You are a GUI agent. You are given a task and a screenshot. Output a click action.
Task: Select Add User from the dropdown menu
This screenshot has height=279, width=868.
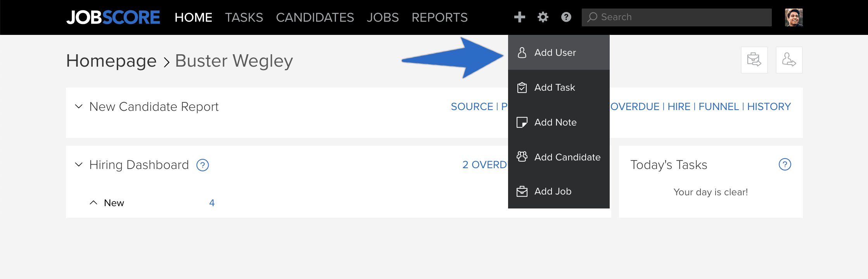558,52
